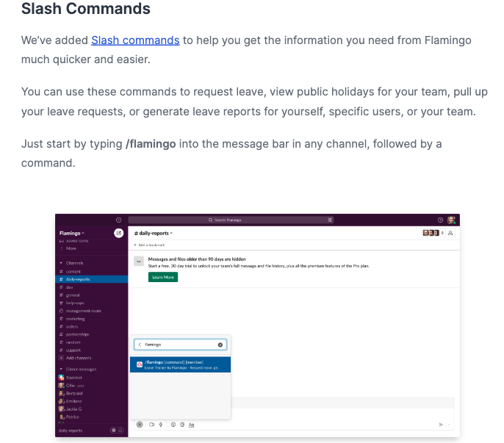Expand the Flamingo workspace menu
The width and height of the screenshot is (504, 443).
click(x=72, y=233)
